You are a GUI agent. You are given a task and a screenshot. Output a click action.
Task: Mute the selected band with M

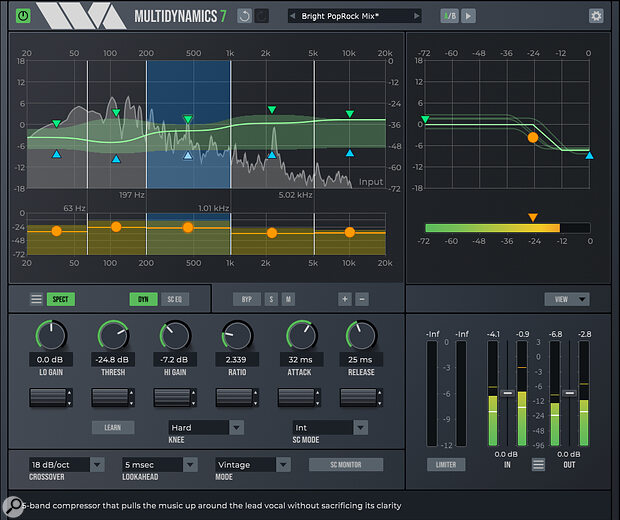(288, 299)
